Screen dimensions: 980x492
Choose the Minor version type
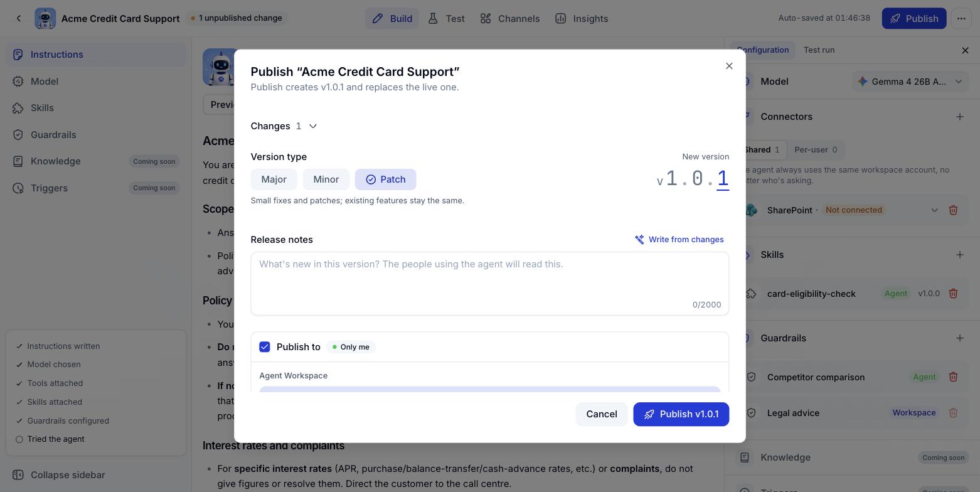tap(326, 179)
